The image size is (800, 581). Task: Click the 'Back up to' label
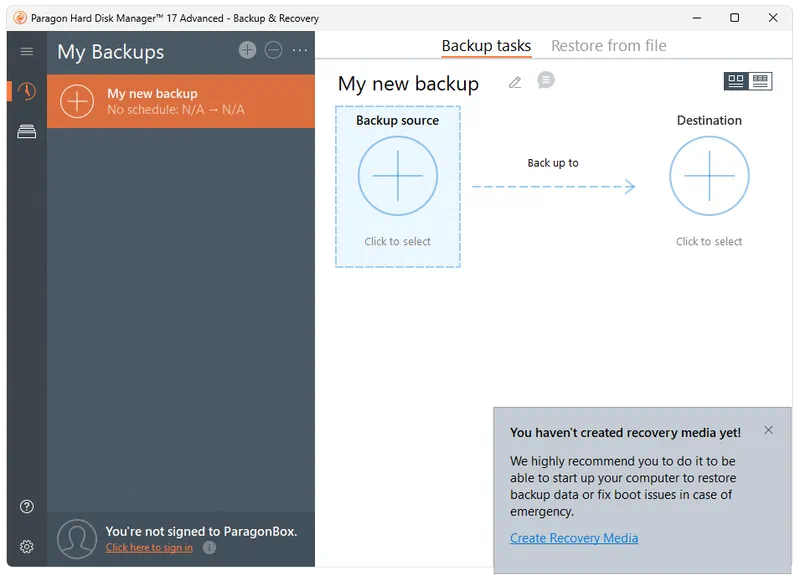coord(553,163)
